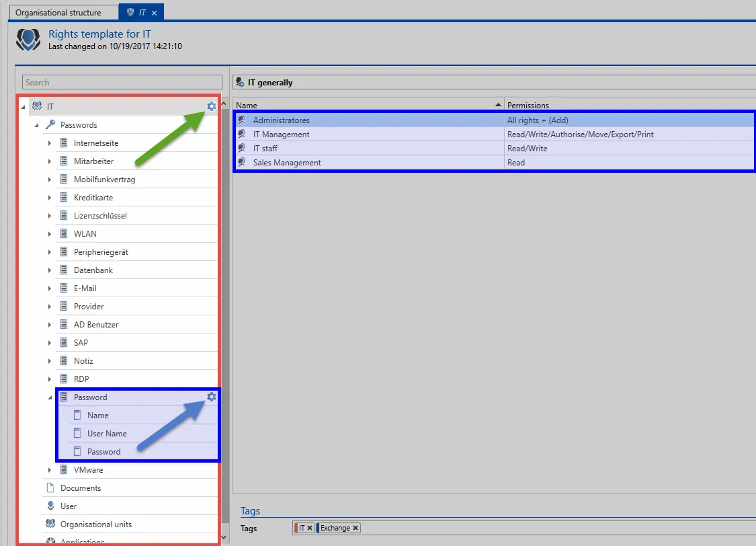756x546 pixels.
Task: Click the role icon beside Administratores
Action: pyautogui.click(x=242, y=120)
